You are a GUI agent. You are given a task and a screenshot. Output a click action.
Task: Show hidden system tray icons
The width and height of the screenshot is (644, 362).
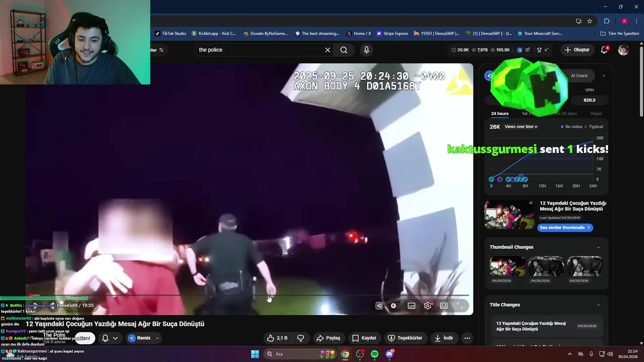coord(570,354)
